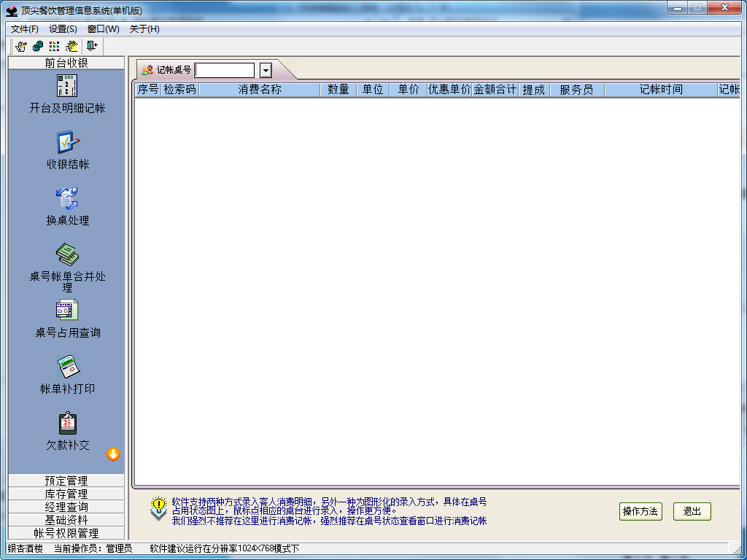Click the 操作方法 button

point(640,511)
